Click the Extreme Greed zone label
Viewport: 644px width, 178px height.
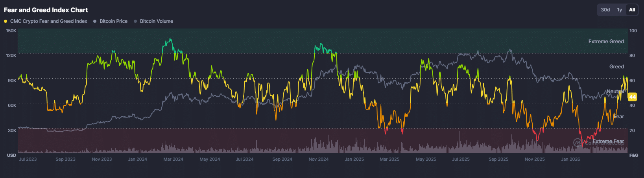[606, 41]
